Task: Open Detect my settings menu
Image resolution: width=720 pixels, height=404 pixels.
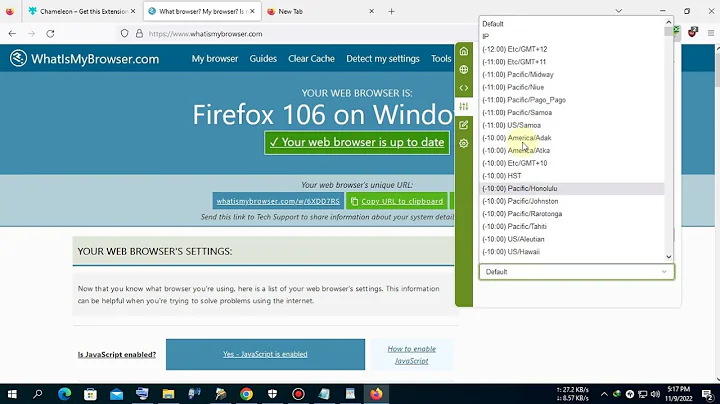Action: point(383,59)
